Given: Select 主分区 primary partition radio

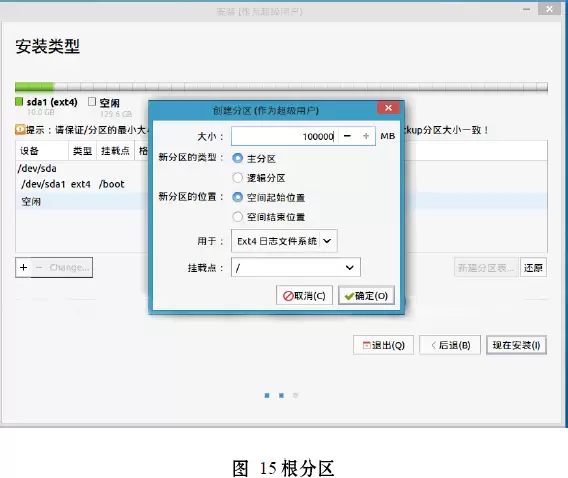Looking at the screenshot, I should 238,158.
